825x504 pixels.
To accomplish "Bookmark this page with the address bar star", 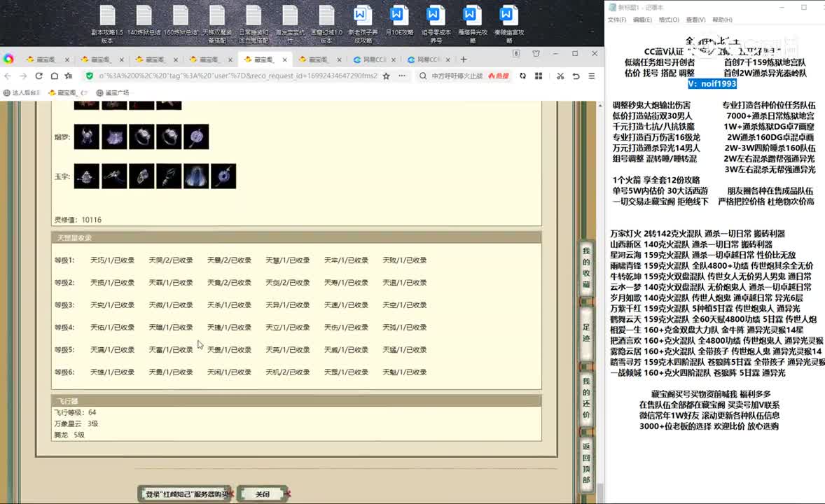I will [386, 76].
